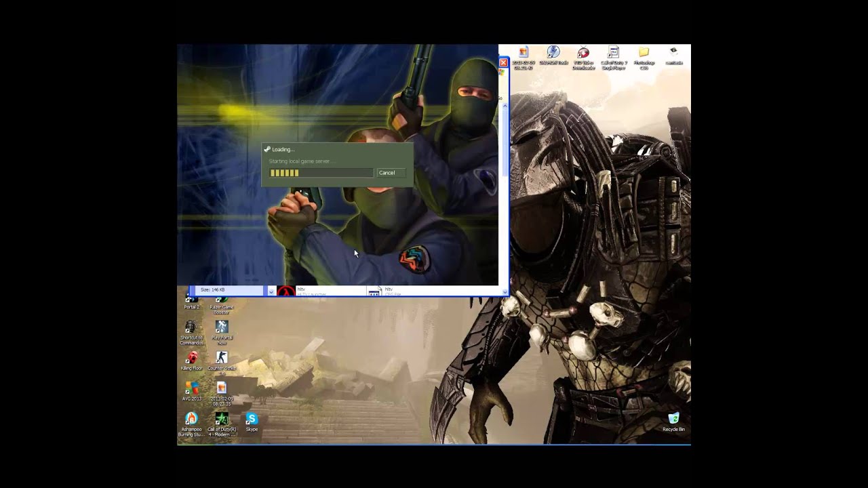This screenshot has width=868, height=488.
Task: Open the DAEMON Tools desktop shortcut
Action: (x=553, y=56)
